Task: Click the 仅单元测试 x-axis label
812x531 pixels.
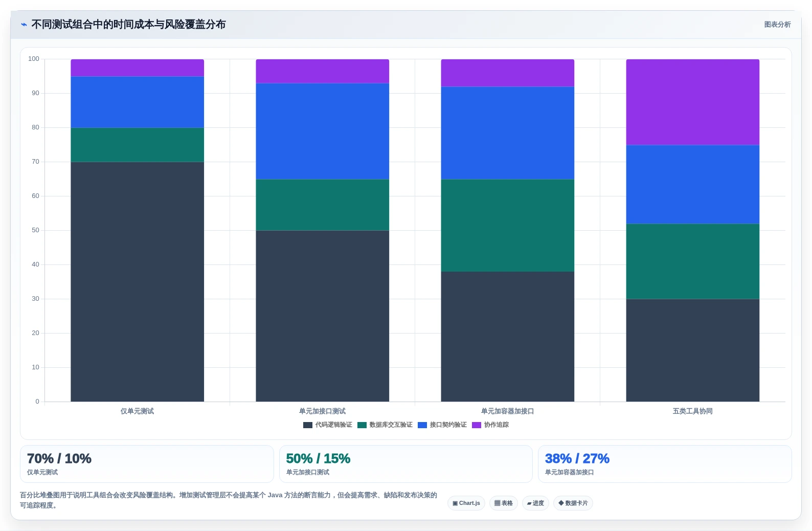Action: (137, 411)
